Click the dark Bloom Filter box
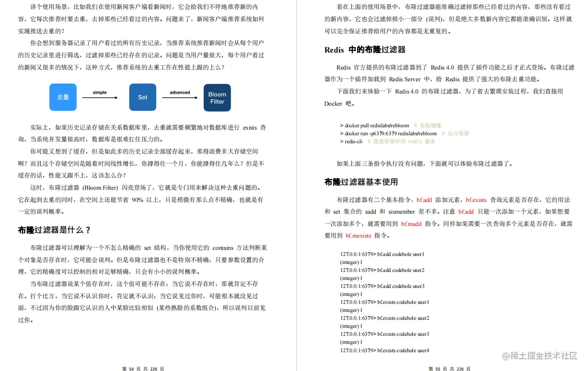 [x=217, y=97]
